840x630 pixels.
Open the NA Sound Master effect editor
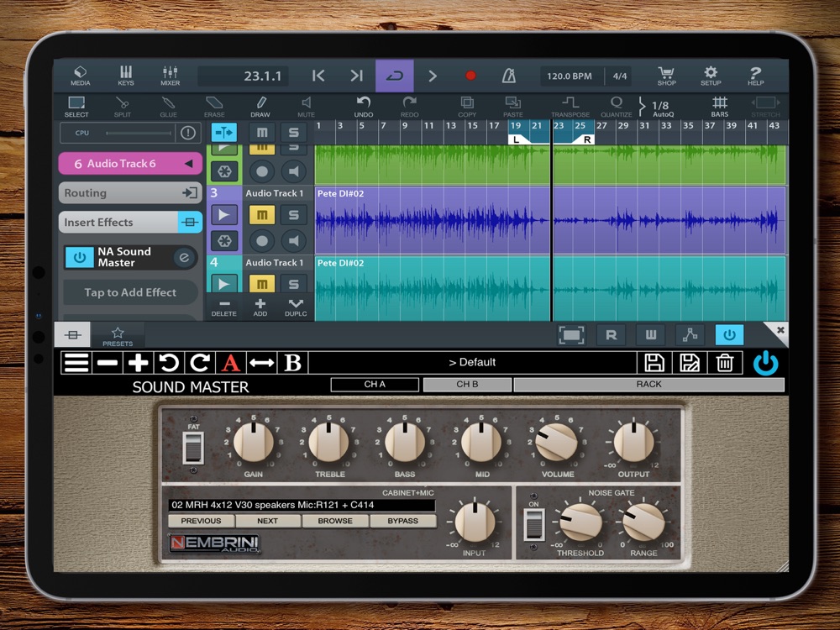click(x=184, y=258)
